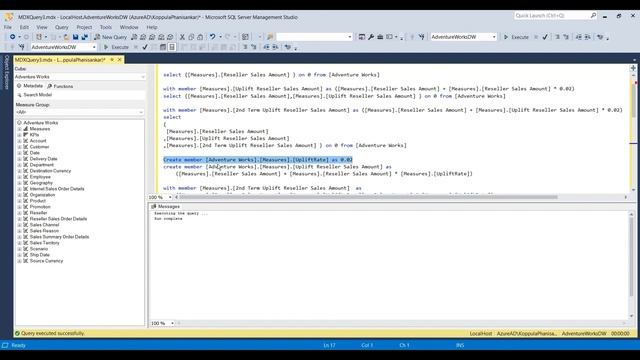
Task: Select the Messages results tab
Action: pyautogui.click(x=165, y=207)
